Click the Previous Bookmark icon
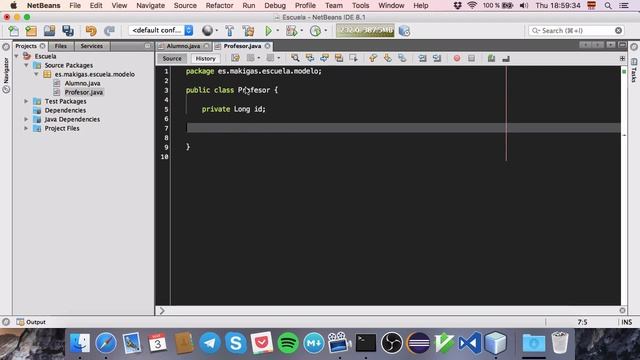The width and height of the screenshot is (640, 360). 373,58
